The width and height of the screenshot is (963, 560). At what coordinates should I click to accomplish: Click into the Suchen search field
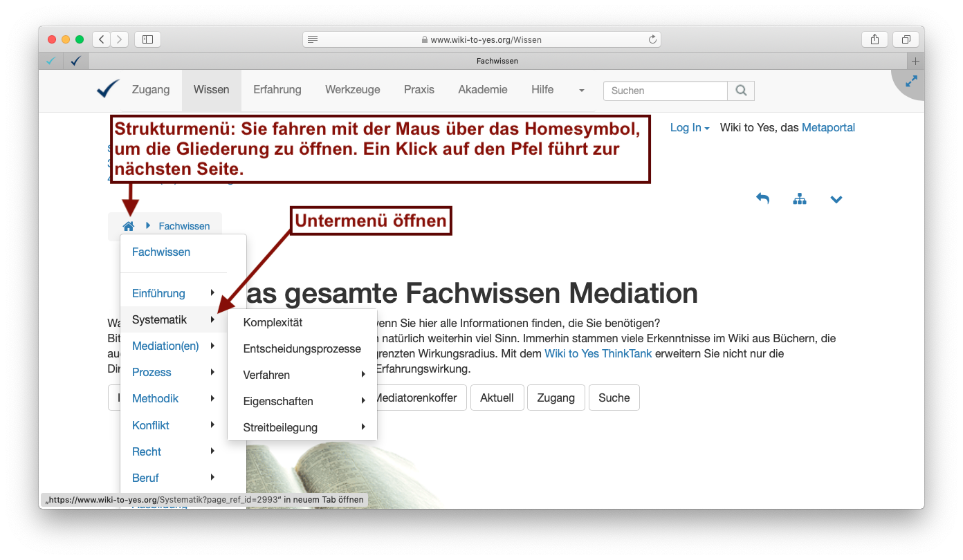point(665,91)
